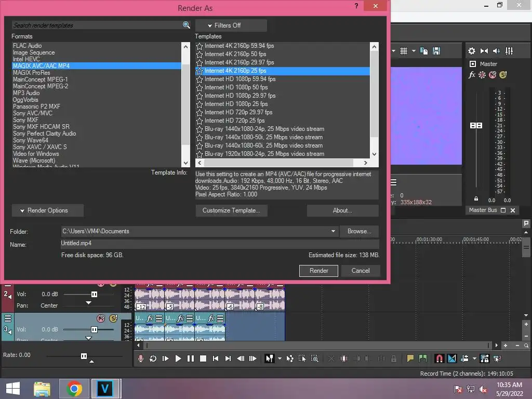Toggle Automatic Crossfades icon
The width and height of the screenshot is (532, 399).
[x=452, y=358]
